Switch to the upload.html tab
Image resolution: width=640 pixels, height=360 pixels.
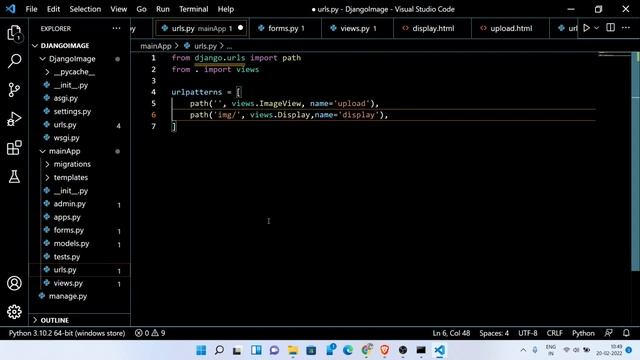click(511, 28)
